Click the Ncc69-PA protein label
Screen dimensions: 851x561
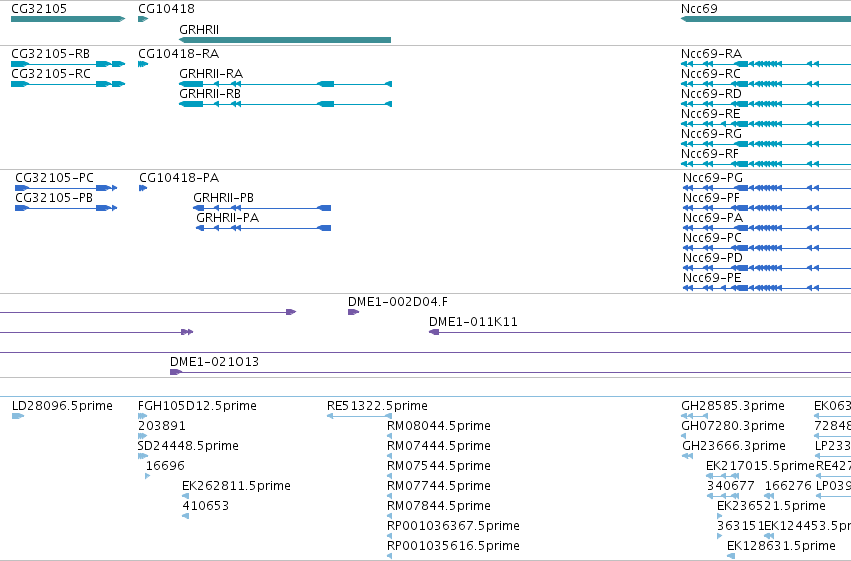[x=713, y=218]
